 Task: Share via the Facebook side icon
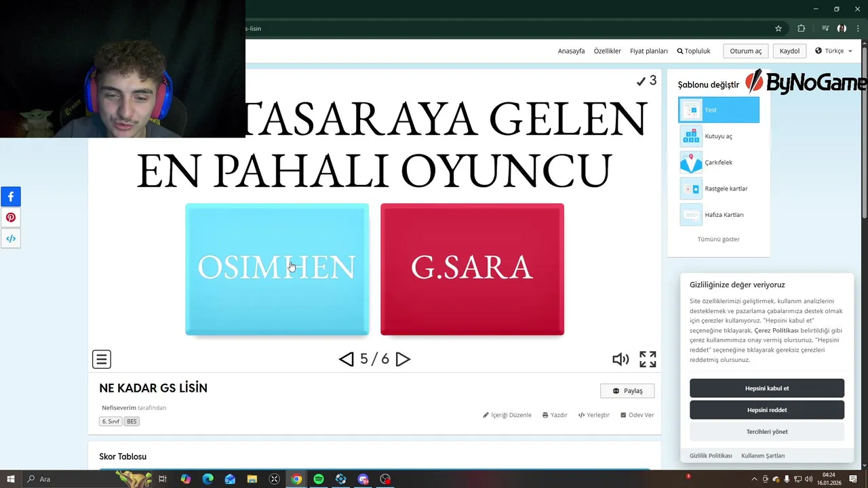pos(11,197)
